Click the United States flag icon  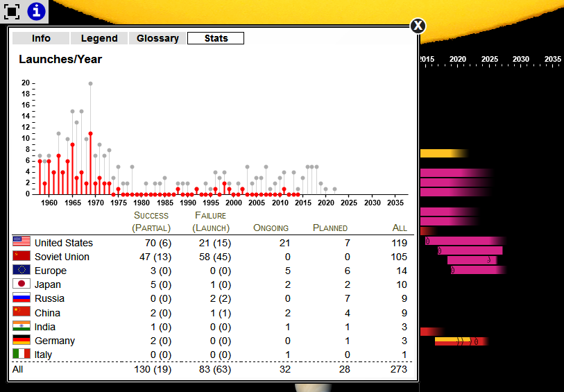pyautogui.click(x=22, y=241)
